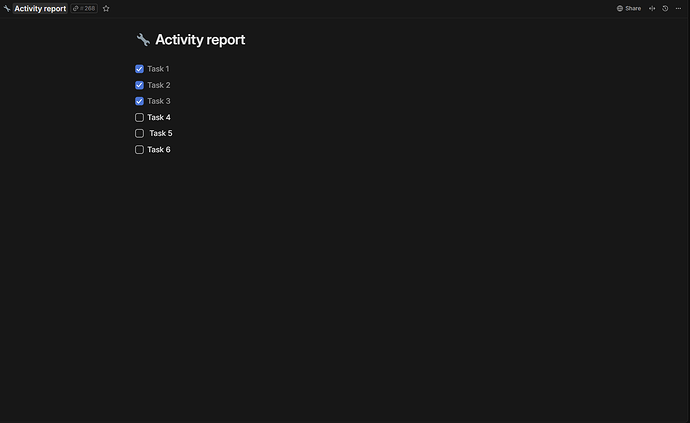Open the Share dialog
This screenshot has width=690, height=423.
point(629,8)
